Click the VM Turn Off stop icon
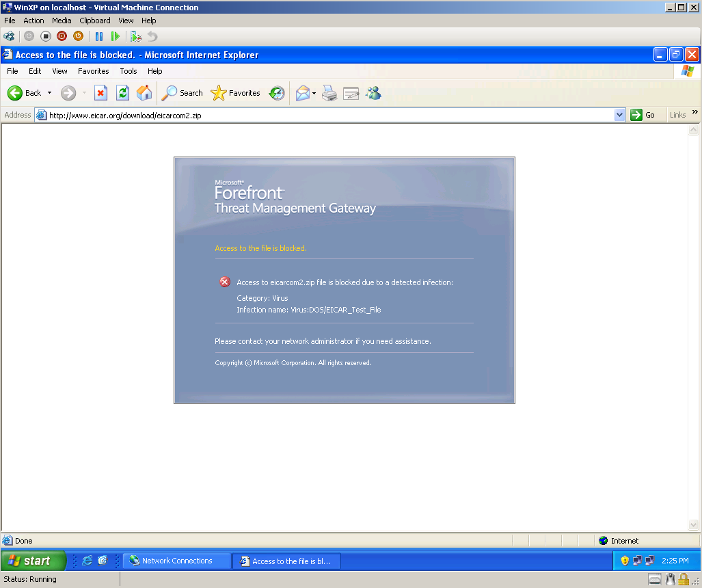The image size is (702, 588). pos(46,36)
